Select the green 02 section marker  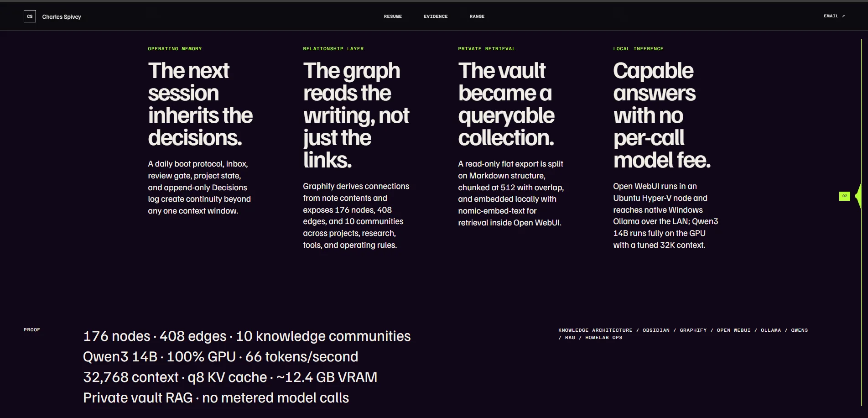(x=845, y=196)
